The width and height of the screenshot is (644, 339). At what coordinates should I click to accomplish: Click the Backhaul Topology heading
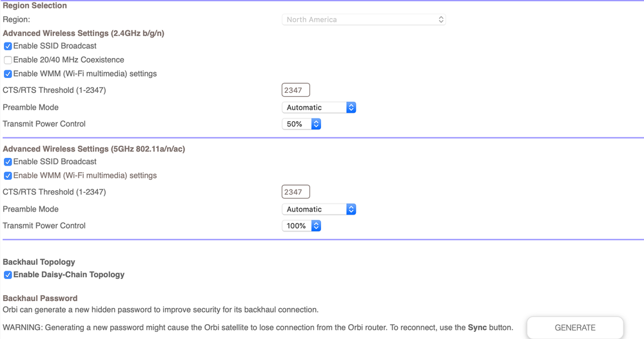point(39,262)
